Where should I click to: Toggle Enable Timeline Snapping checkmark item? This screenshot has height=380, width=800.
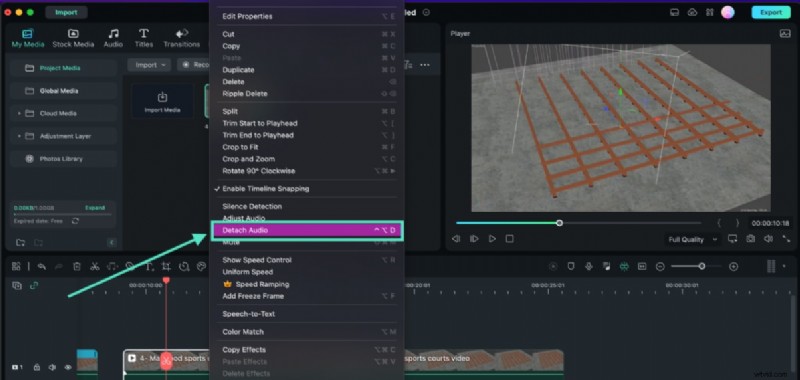(307, 189)
